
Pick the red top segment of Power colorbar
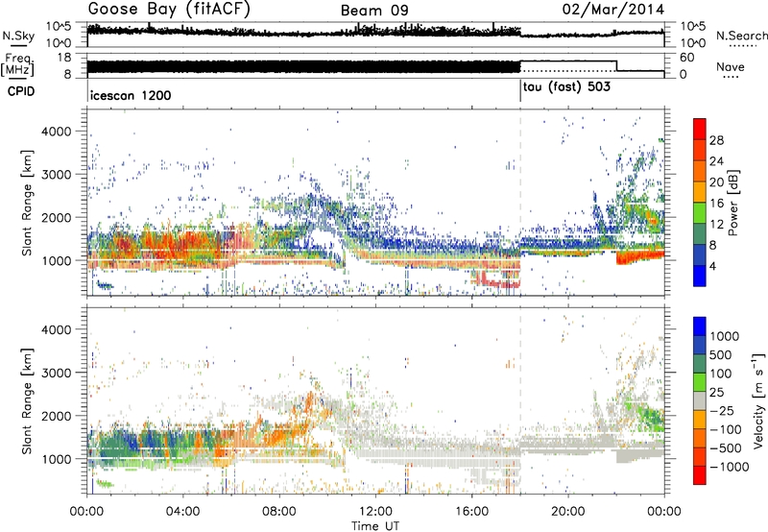[700, 129]
